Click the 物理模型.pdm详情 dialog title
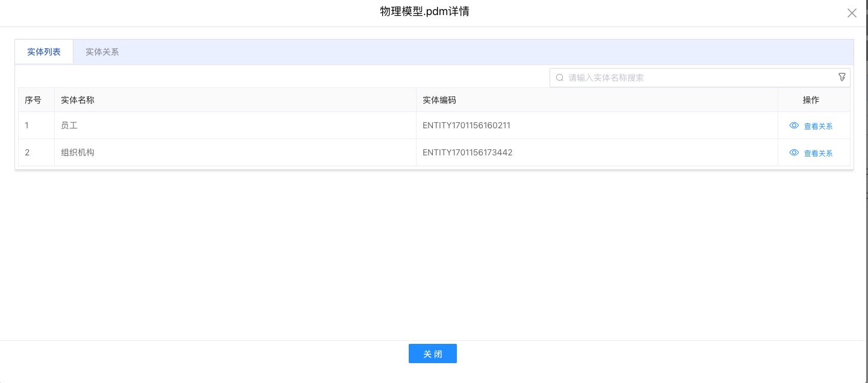 point(424,12)
